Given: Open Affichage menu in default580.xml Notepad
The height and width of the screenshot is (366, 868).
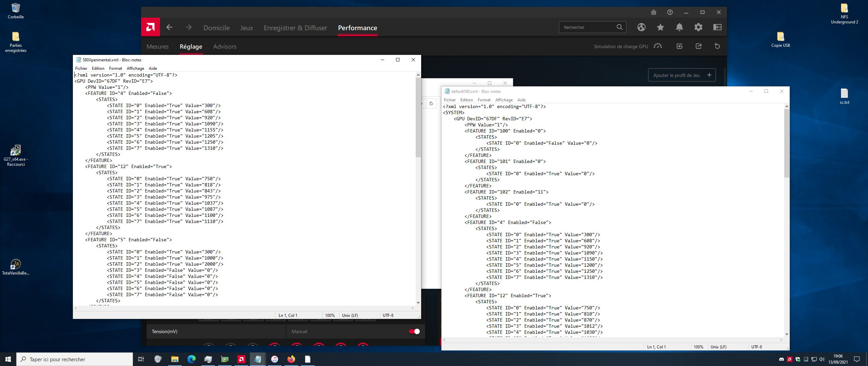Looking at the screenshot, I should (x=504, y=100).
